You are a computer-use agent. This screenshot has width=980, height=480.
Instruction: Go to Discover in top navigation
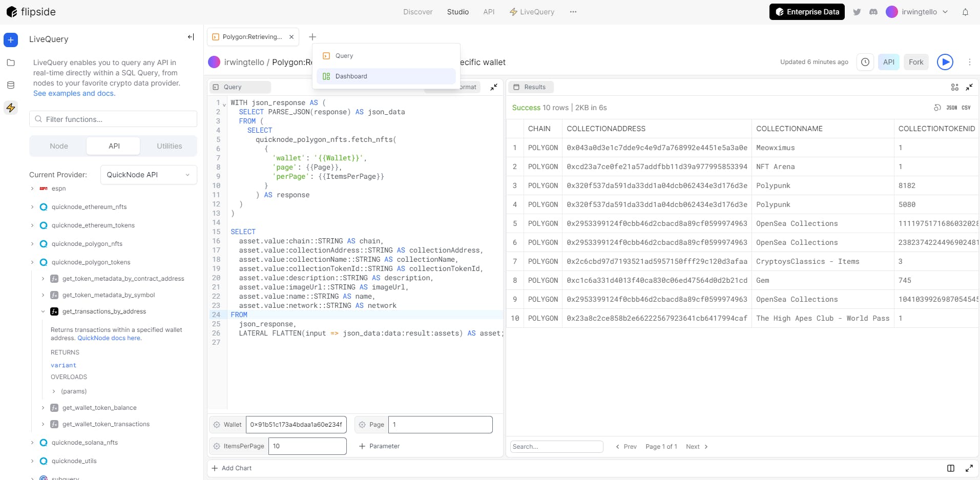(418, 12)
